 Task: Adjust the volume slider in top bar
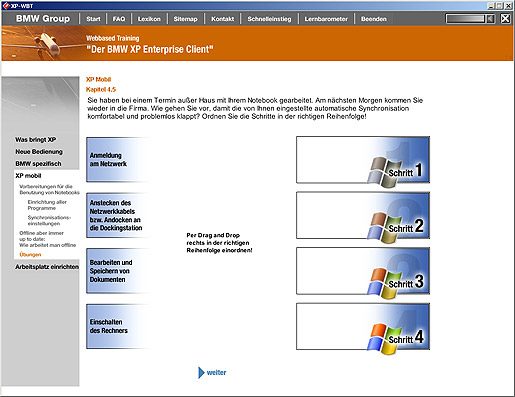pyautogui.click(x=465, y=19)
